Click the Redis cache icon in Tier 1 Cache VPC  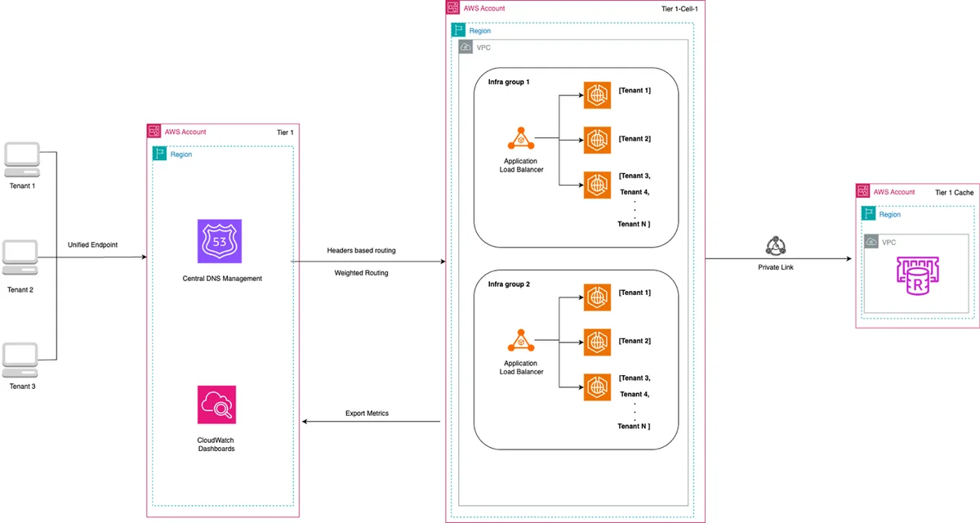point(918,277)
